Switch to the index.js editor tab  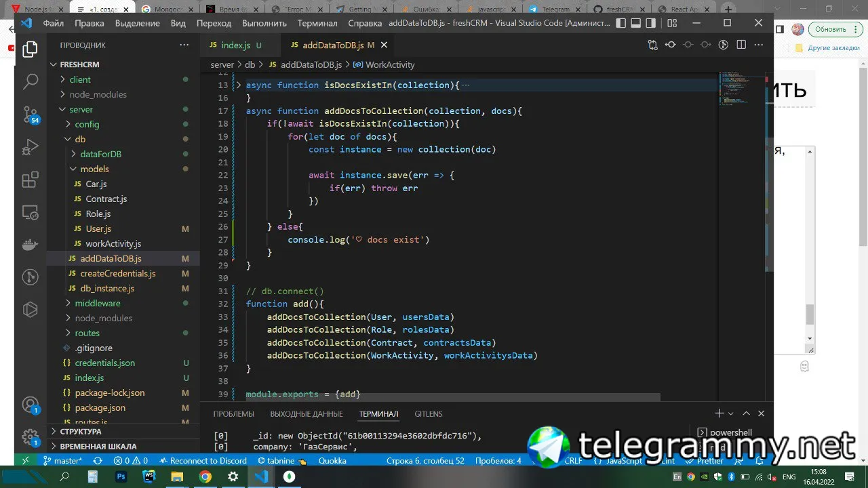pyautogui.click(x=235, y=45)
